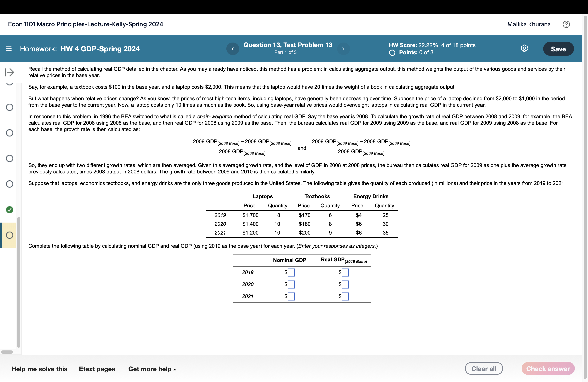
Task: Open Etext pages
Action: click(97, 369)
